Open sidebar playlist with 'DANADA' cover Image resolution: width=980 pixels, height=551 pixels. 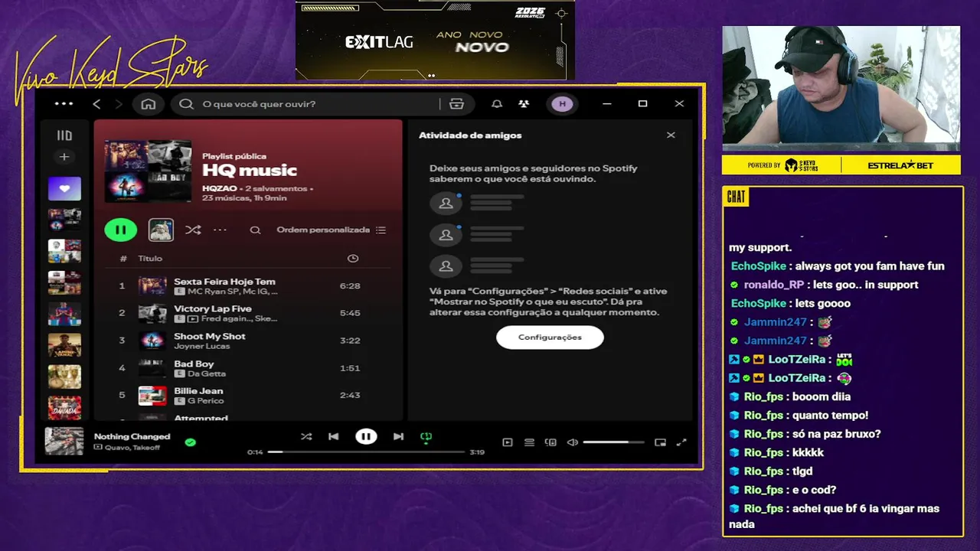pyautogui.click(x=64, y=407)
